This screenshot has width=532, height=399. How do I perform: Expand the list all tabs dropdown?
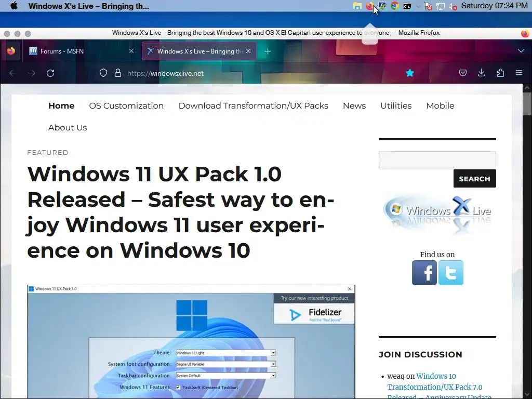[x=521, y=51]
